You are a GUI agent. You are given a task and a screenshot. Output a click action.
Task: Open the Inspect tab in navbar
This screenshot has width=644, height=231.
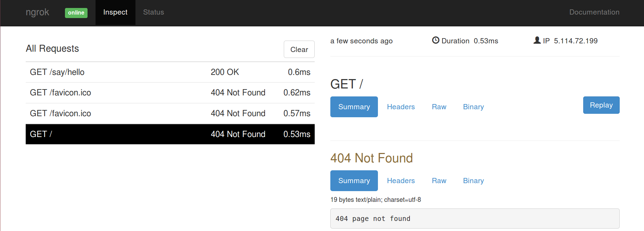(x=115, y=12)
